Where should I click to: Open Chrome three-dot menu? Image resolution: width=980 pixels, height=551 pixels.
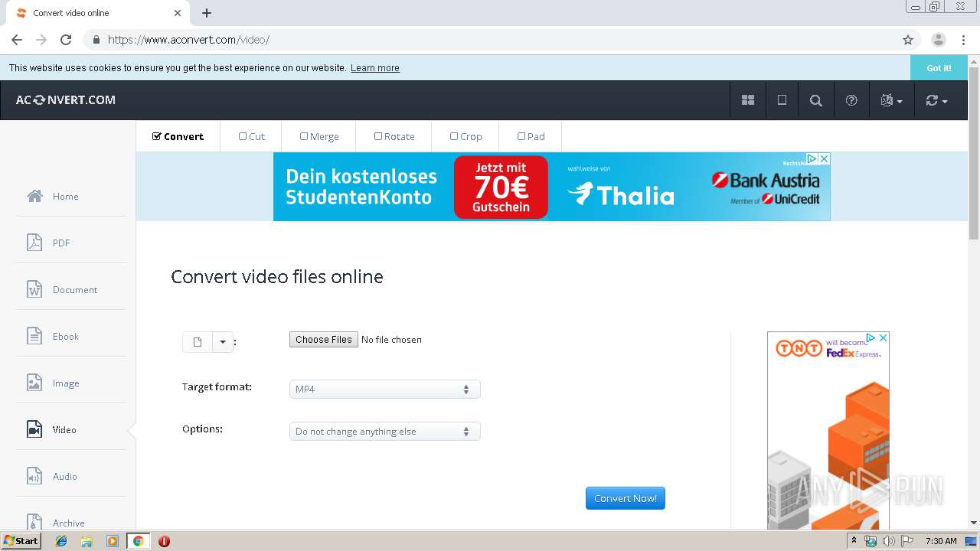click(x=963, y=40)
